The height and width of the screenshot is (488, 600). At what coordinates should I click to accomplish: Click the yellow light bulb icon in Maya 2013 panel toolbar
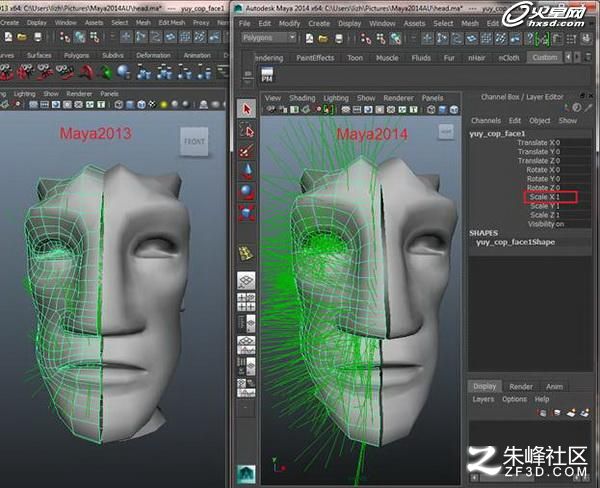pyautogui.click(x=164, y=104)
